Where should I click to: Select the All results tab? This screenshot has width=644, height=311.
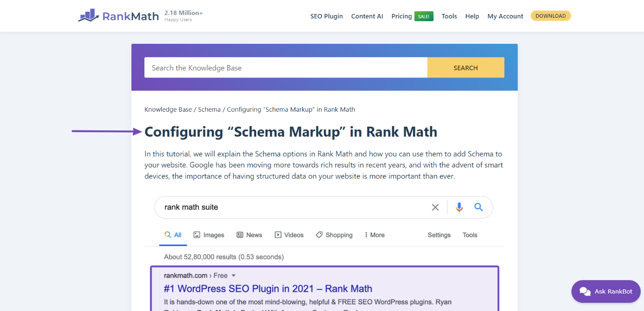[173, 235]
